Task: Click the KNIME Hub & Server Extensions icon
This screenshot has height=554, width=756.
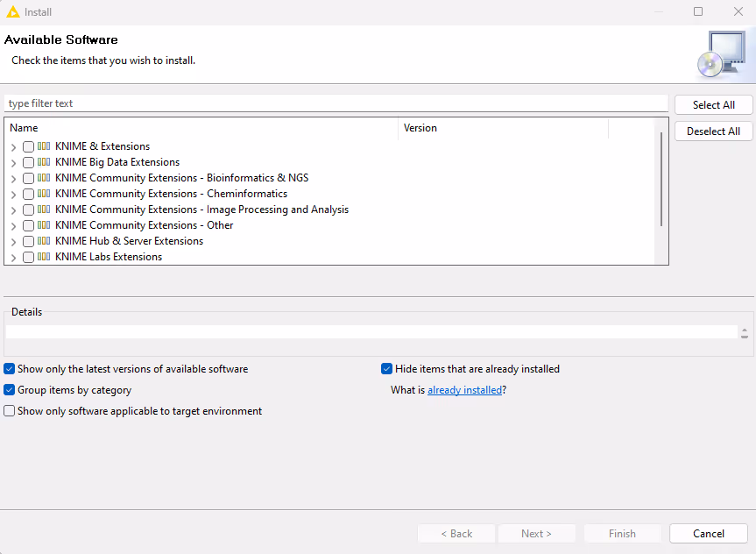Action: pos(44,241)
